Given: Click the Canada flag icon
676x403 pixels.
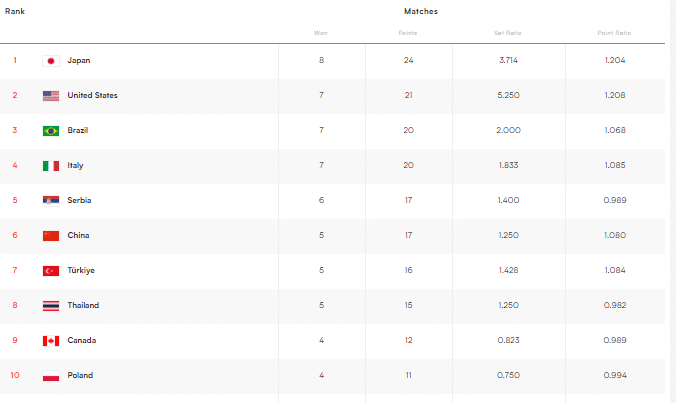Looking at the screenshot, I should 51,341.
